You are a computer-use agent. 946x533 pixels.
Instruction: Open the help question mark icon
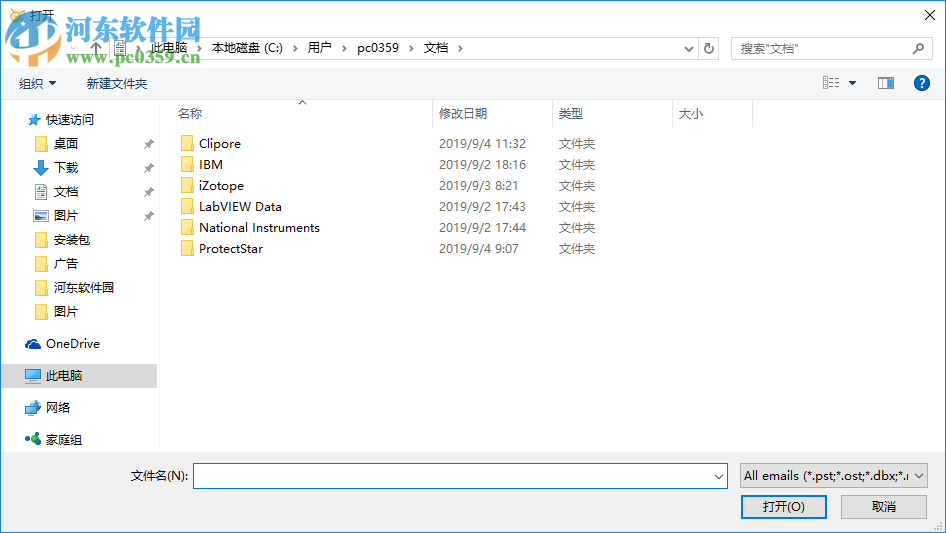pos(921,83)
